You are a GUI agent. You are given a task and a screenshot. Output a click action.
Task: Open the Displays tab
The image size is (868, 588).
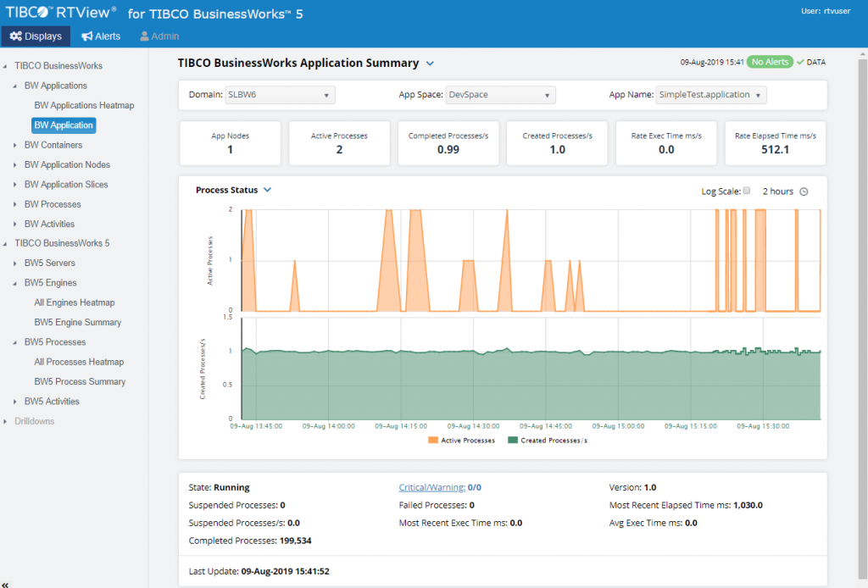[x=36, y=36]
